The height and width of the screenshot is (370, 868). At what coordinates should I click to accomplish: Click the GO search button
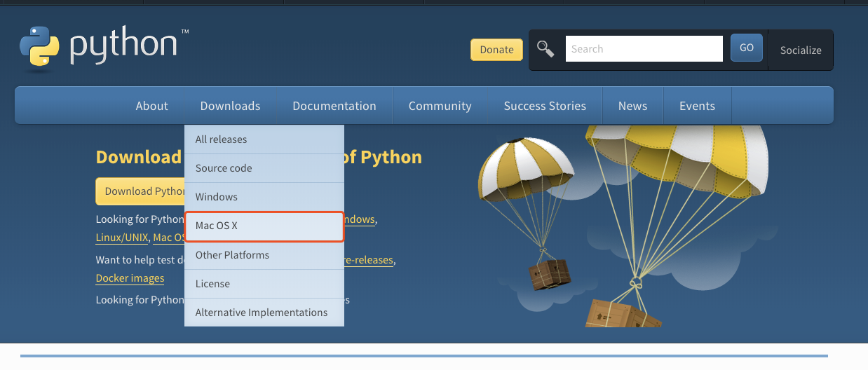coord(746,48)
